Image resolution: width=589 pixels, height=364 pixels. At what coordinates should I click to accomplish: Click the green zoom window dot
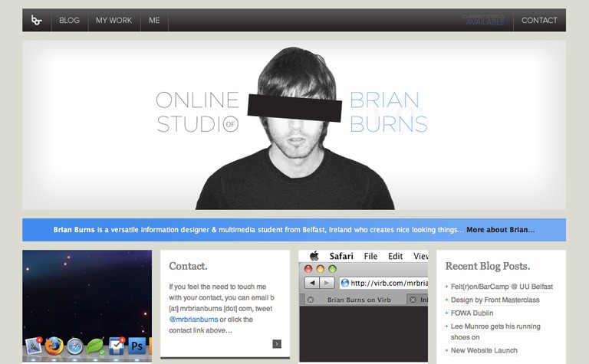coord(332,269)
